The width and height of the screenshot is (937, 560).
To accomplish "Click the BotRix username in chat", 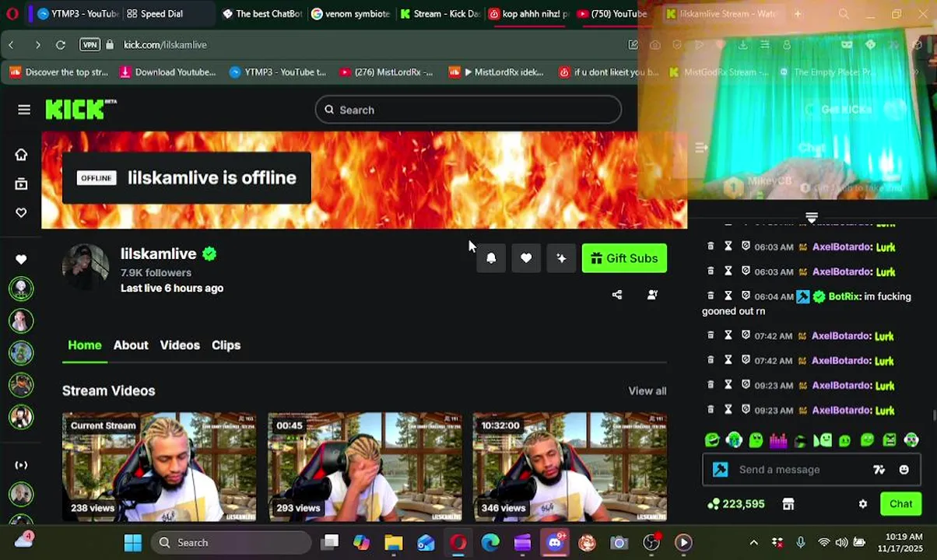I will (x=845, y=296).
